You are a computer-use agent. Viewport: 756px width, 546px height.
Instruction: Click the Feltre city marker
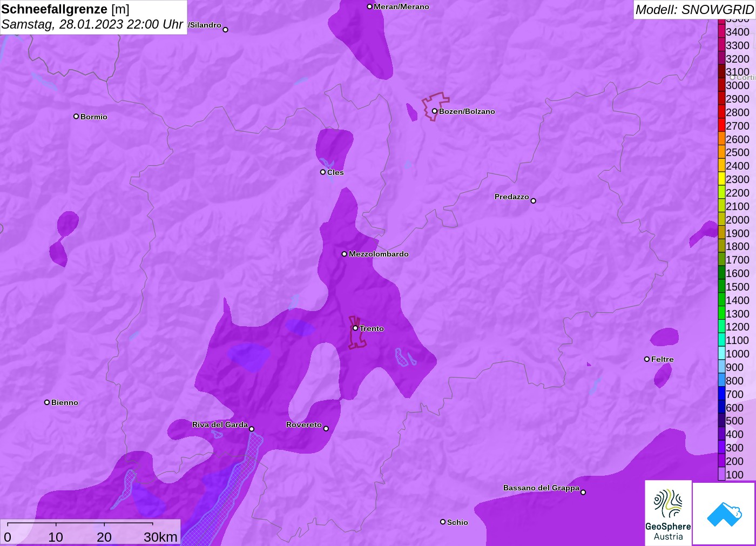[647, 359]
